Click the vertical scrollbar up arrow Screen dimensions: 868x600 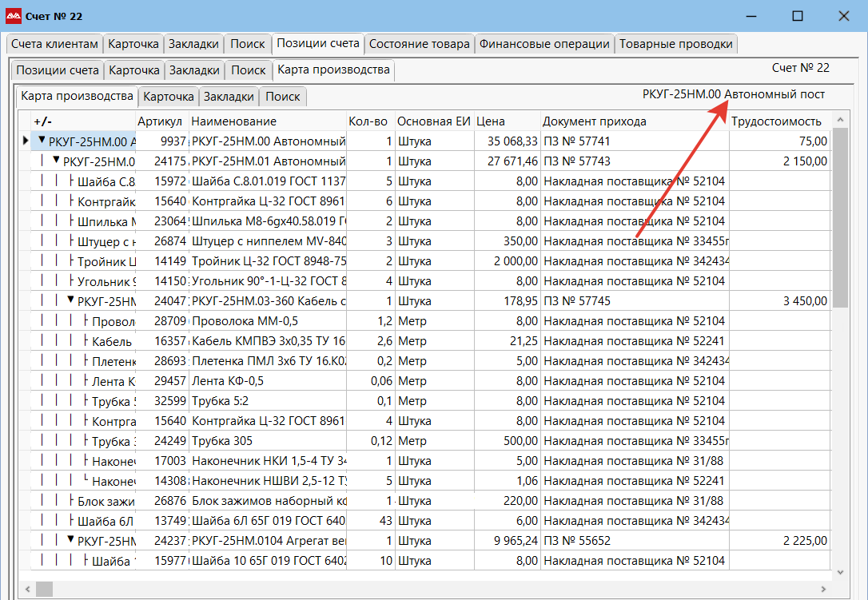click(839, 121)
